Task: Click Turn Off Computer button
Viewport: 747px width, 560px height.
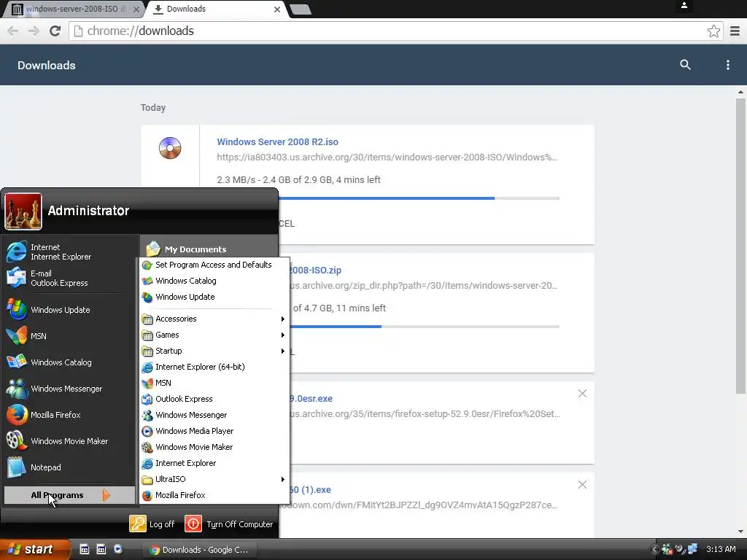Action: [x=229, y=524]
